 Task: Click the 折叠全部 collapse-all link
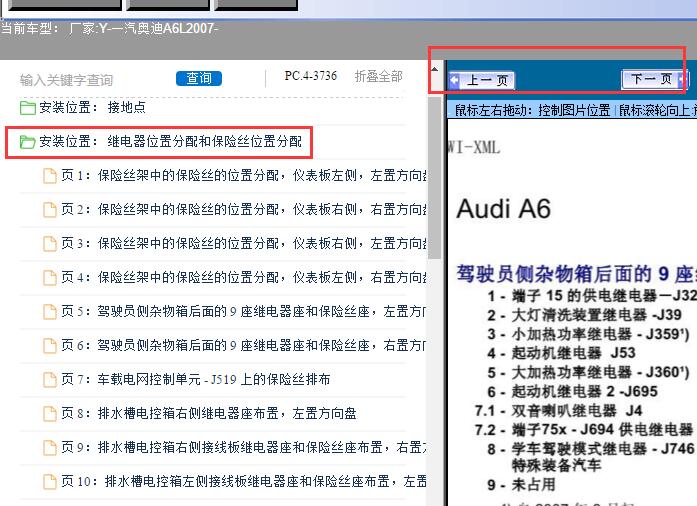click(x=378, y=76)
